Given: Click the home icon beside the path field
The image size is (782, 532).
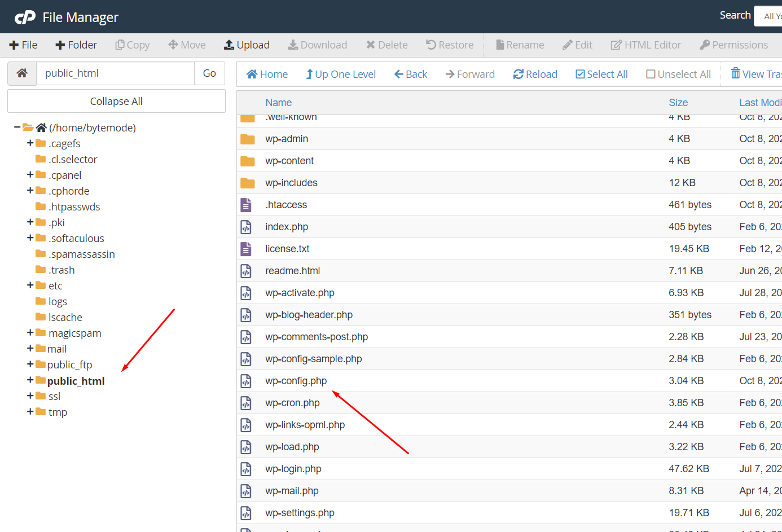Looking at the screenshot, I should [x=22, y=73].
